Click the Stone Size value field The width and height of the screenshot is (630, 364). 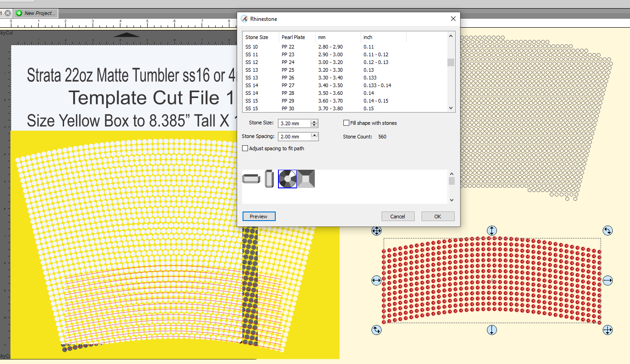(295, 123)
